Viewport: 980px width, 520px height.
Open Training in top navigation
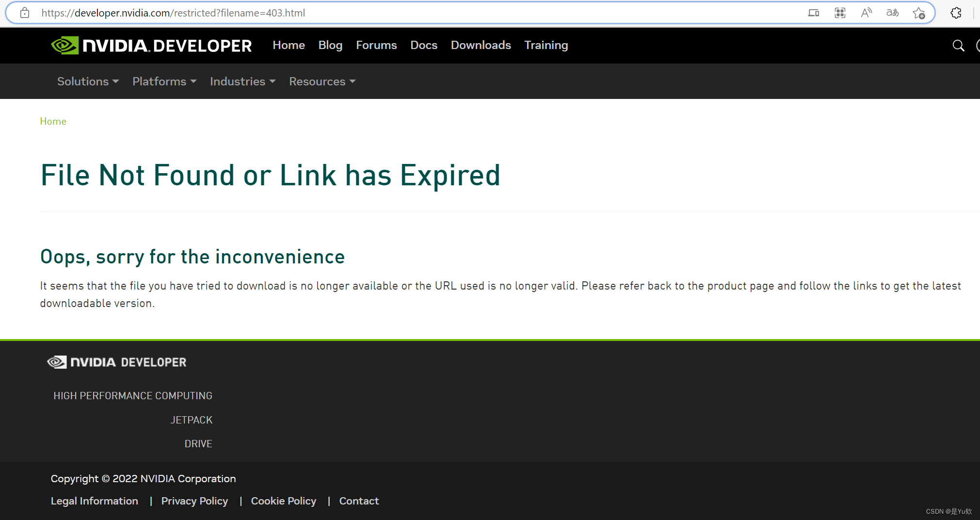point(546,45)
